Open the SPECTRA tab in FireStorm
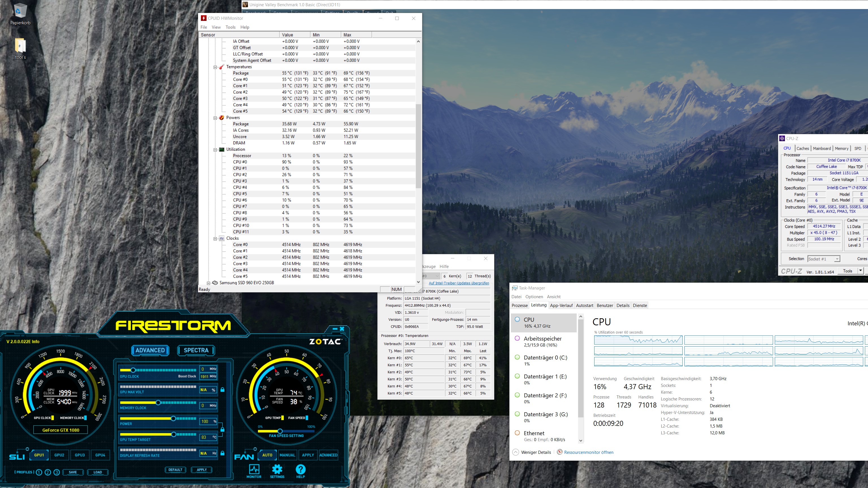Image resolution: width=868 pixels, height=488 pixels. click(x=196, y=350)
